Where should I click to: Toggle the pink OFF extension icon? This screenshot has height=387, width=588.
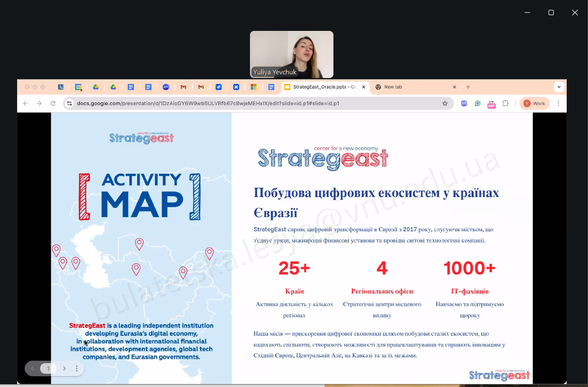(492, 104)
